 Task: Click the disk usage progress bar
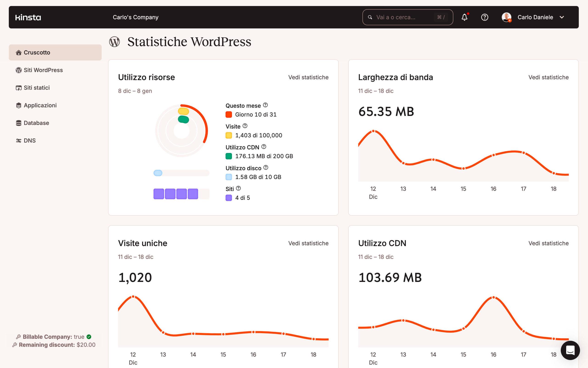[x=181, y=173]
